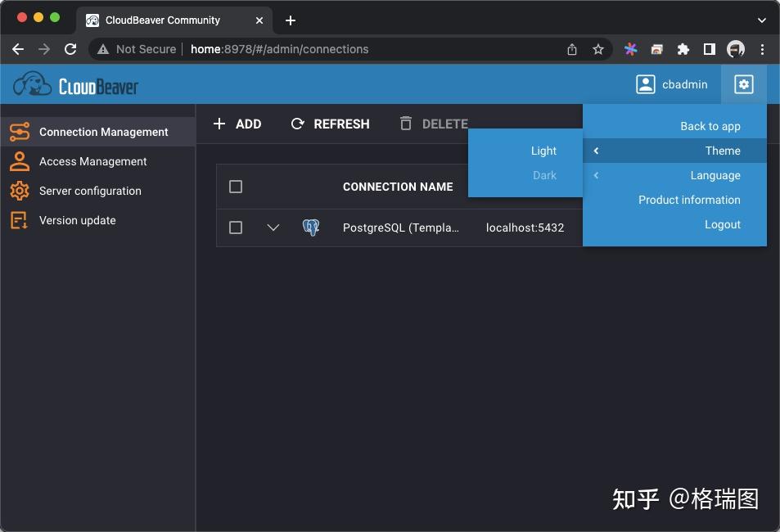780x532 pixels.
Task: Bookmark page with the star icon
Action: tap(598, 49)
